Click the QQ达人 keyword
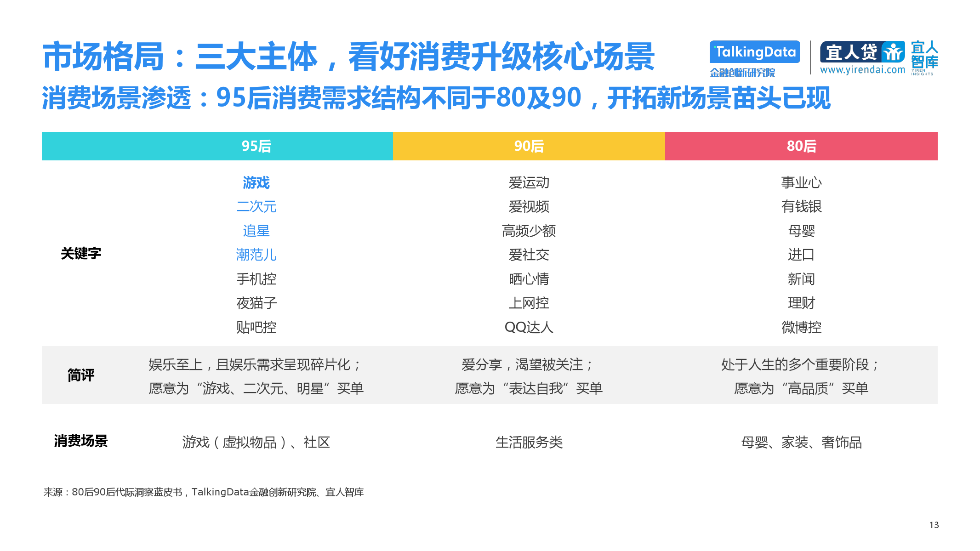 click(529, 327)
